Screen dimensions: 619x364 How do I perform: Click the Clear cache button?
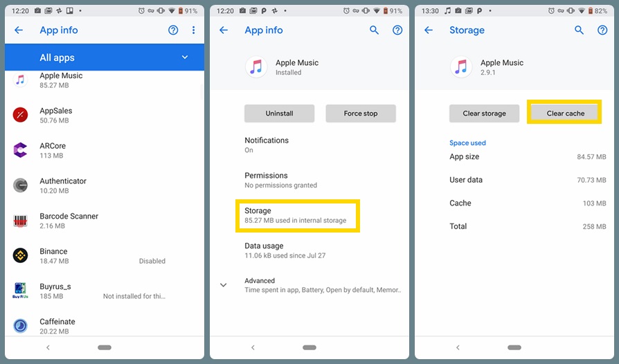click(565, 113)
